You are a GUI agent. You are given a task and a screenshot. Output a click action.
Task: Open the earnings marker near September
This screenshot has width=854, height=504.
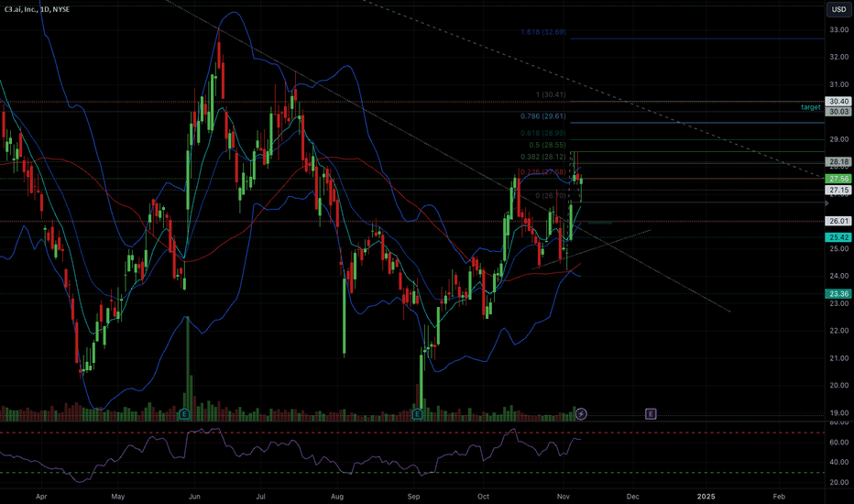click(417, 414)
